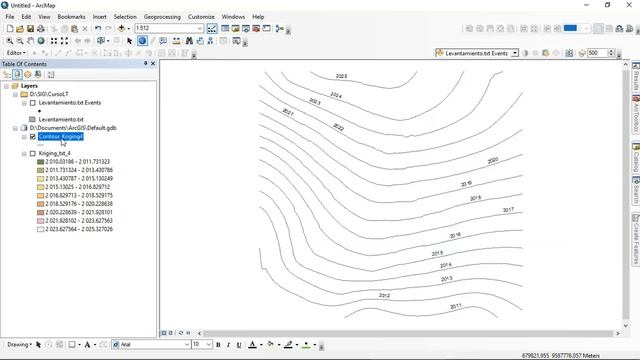
Task: Open the Customize menu
Action: click(201, 17)
